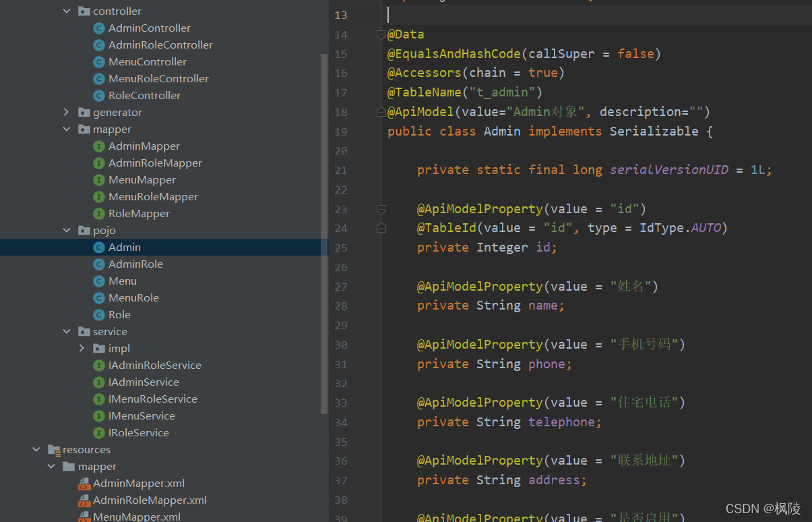Open AdminController in the project tree

click(150, 28)
